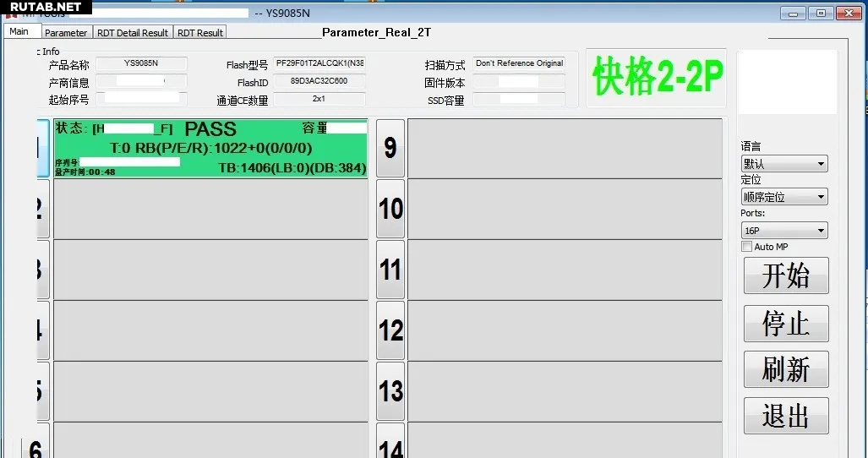Click the 刷新 (Refresh) button
Image resolution: width=868 pixels, height=458 pixels.
[x=786, y=370]
